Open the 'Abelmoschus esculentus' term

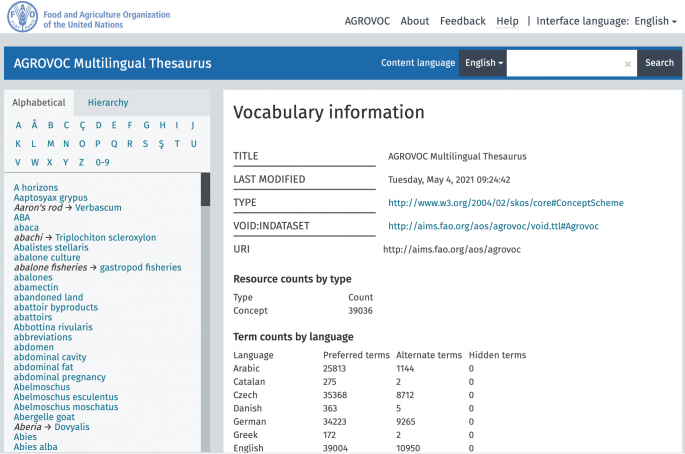click(66, 397)
